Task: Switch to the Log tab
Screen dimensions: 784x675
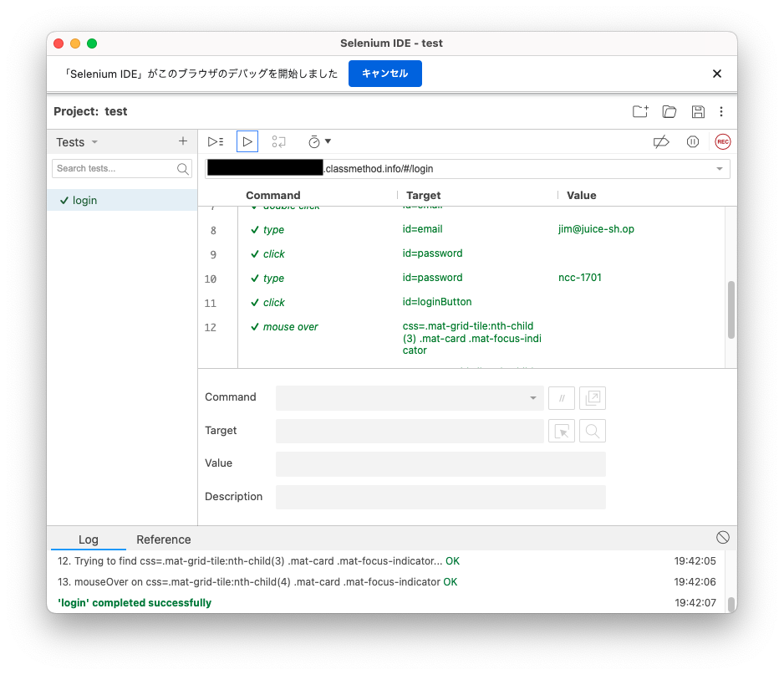Action: 89,539
